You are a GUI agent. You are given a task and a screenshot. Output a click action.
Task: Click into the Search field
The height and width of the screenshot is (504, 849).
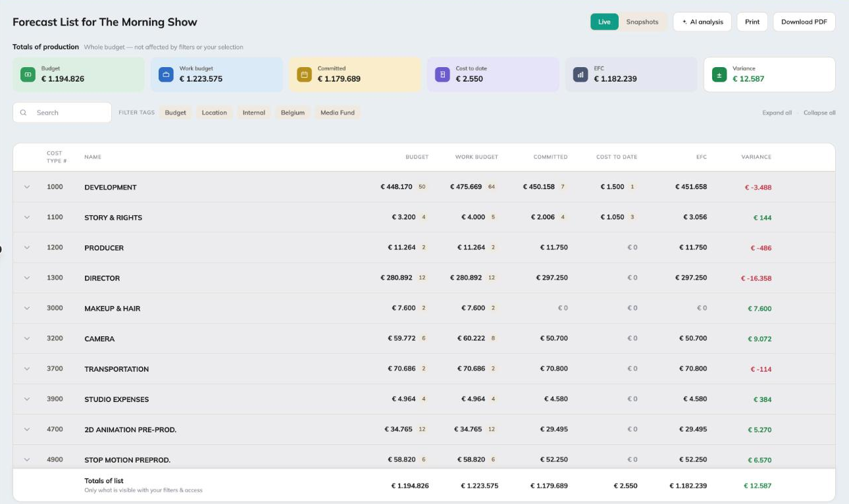coord(63,113)
